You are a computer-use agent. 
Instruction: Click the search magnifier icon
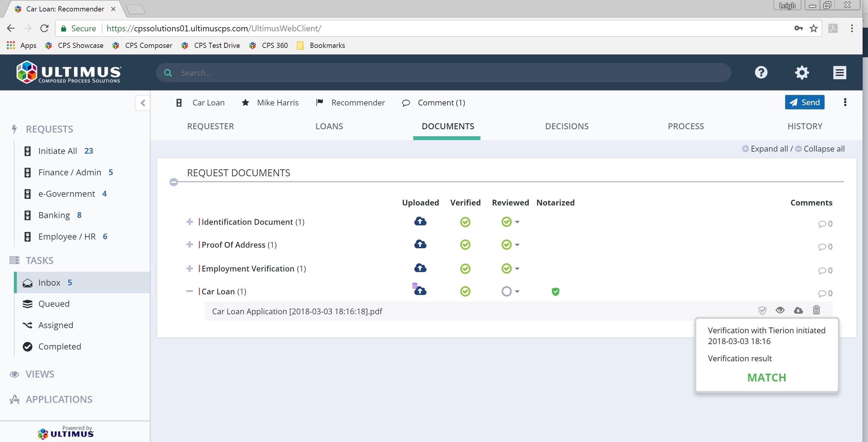click(168, 73)
